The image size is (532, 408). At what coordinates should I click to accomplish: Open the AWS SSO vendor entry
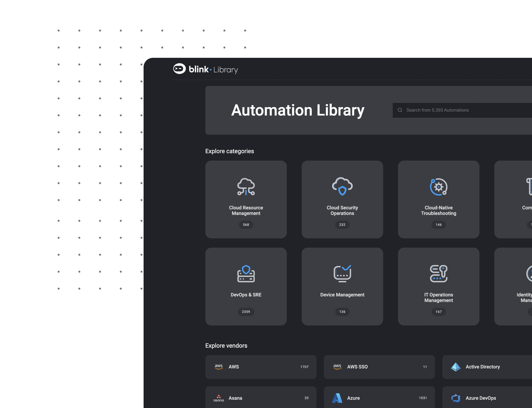click(x=379, y=367)
